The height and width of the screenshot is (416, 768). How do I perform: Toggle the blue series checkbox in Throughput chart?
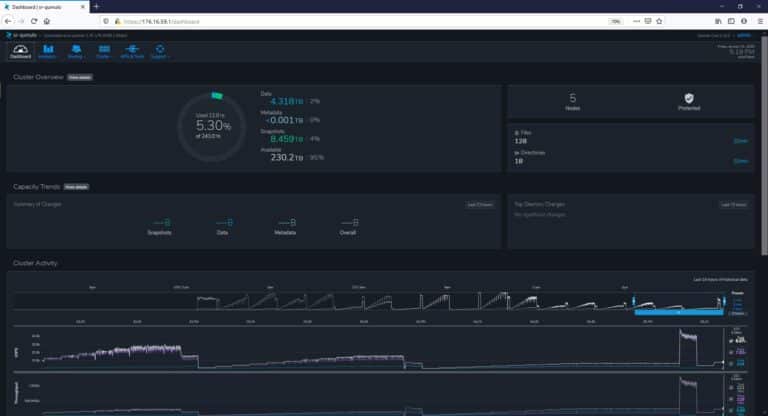click(732, 410)
